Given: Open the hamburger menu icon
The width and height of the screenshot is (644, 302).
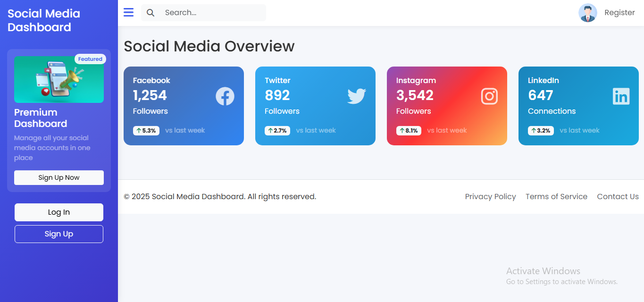Looking at the screenshot, I should (x=128, y=12).
